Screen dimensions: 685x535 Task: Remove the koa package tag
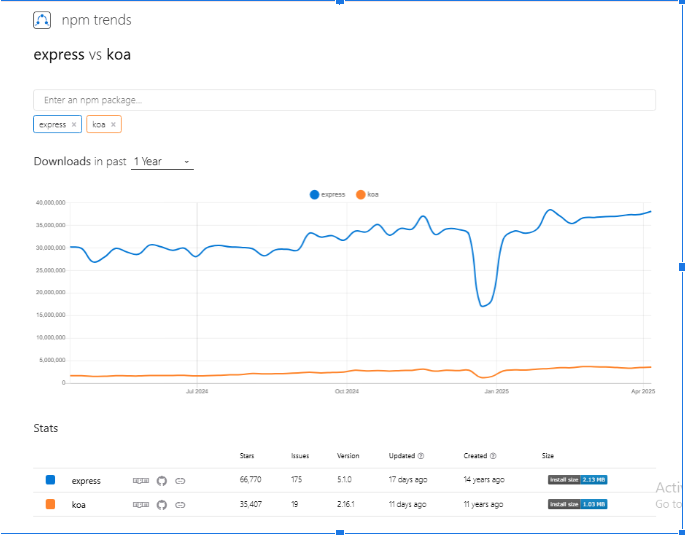(x=114, y=125)
